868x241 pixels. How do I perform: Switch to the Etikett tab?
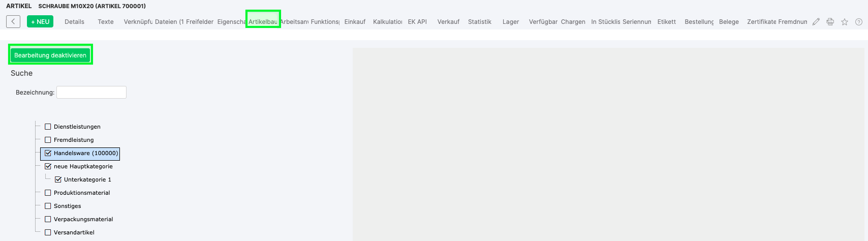point(666,22)
